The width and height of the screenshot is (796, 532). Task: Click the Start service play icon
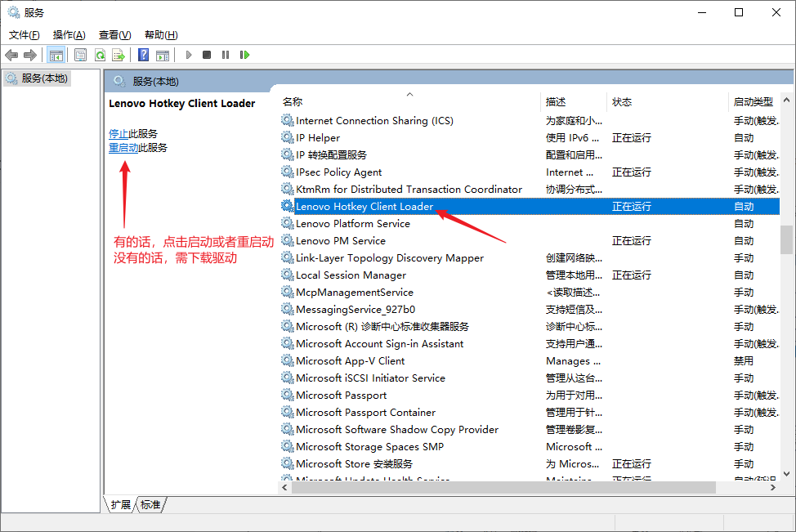[189, 55]
